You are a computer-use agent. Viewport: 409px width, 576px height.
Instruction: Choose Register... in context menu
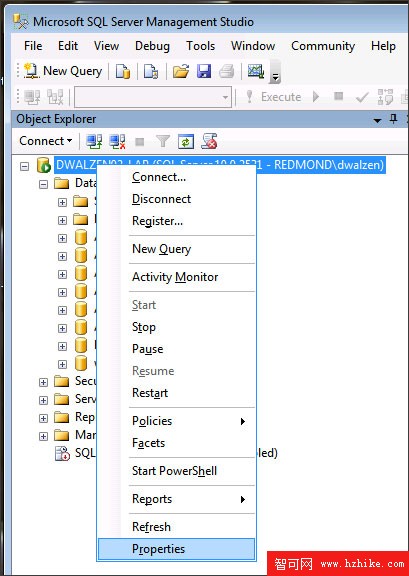[x=176, y=221]
